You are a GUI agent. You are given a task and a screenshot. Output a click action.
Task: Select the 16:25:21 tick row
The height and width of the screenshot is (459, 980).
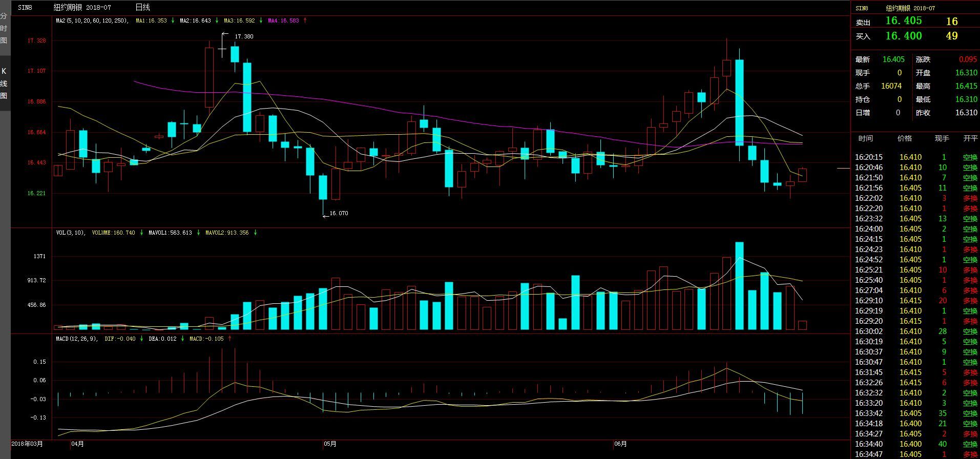916,270
